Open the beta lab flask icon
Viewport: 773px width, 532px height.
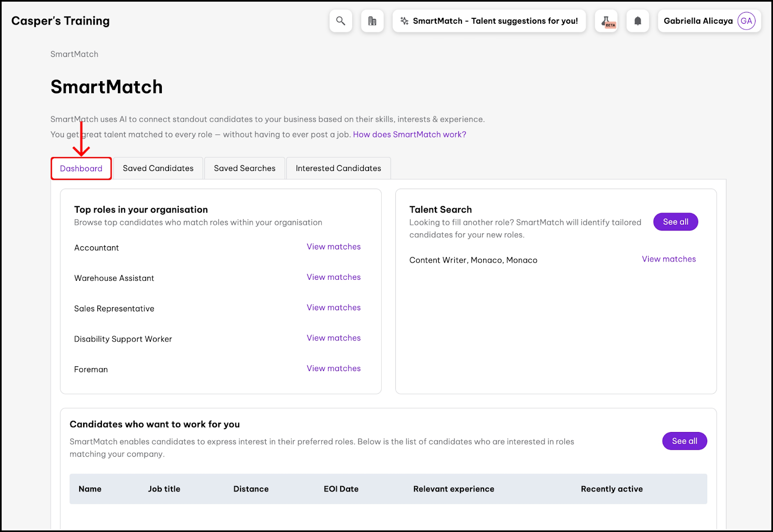pos(606,21)
